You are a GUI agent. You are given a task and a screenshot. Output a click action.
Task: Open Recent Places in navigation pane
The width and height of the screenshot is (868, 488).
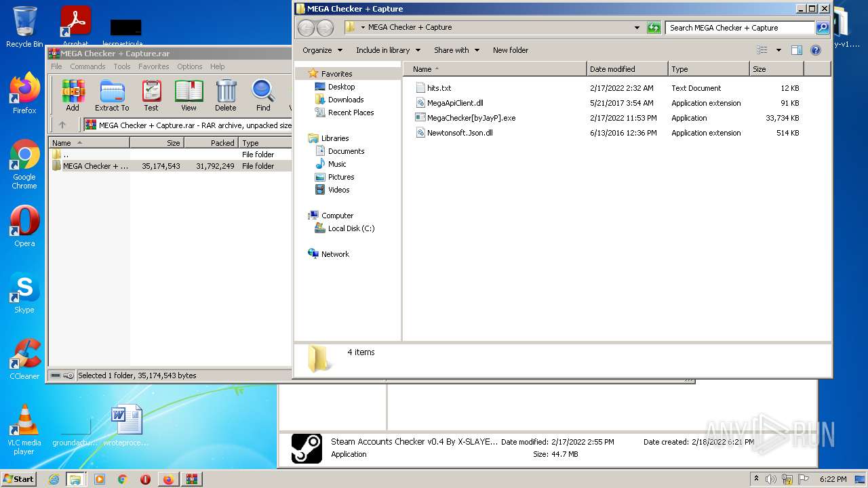coord(351,113)
